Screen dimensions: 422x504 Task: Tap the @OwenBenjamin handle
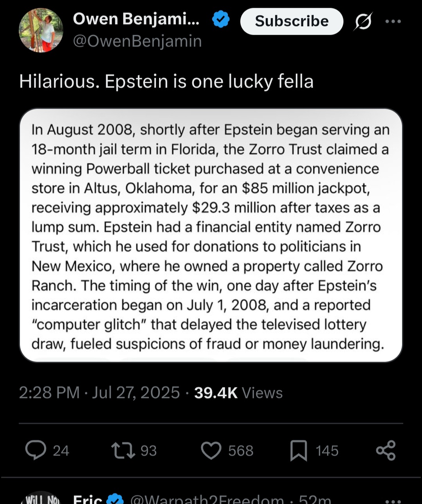coord(137,41)
